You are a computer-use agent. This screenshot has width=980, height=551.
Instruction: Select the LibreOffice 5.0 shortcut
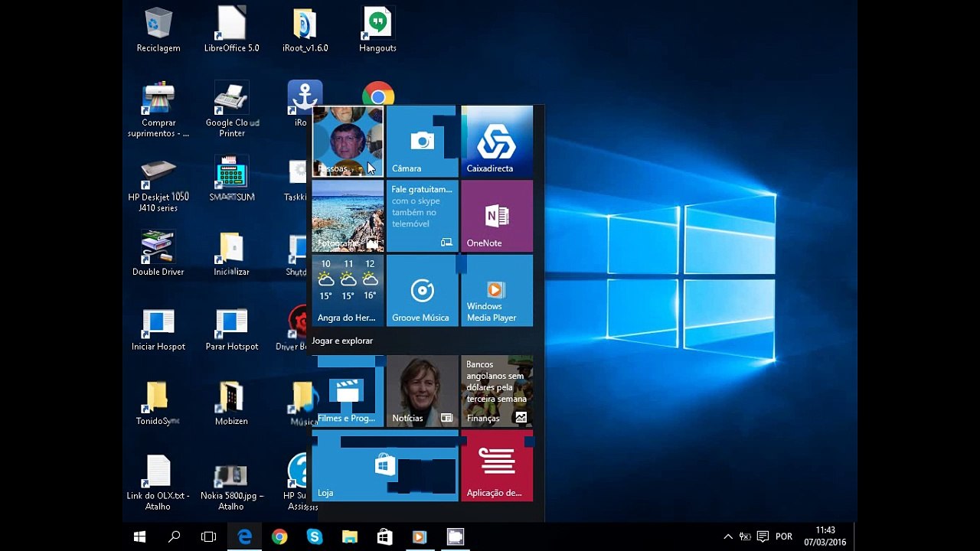tap(231, 31)
